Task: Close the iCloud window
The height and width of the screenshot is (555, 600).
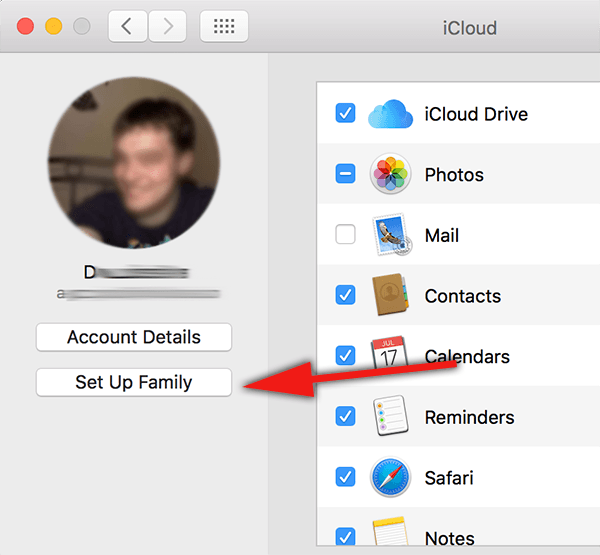Action: (x=25, y=26)
